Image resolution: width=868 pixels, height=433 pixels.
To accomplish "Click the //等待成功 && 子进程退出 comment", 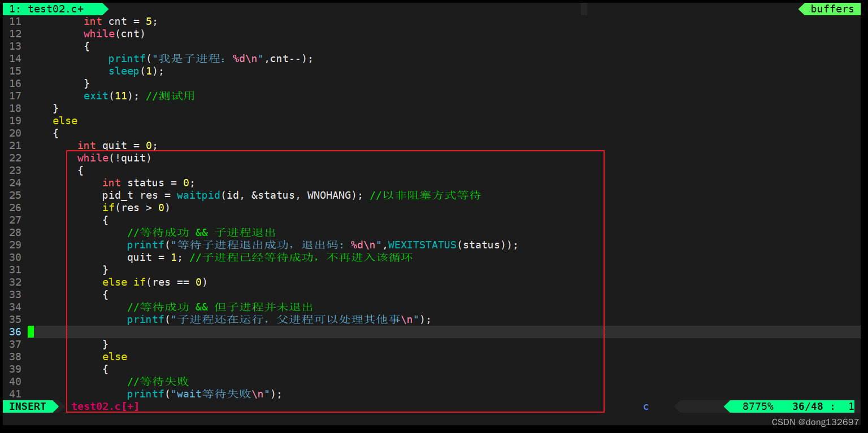I will tap(202, 233).
